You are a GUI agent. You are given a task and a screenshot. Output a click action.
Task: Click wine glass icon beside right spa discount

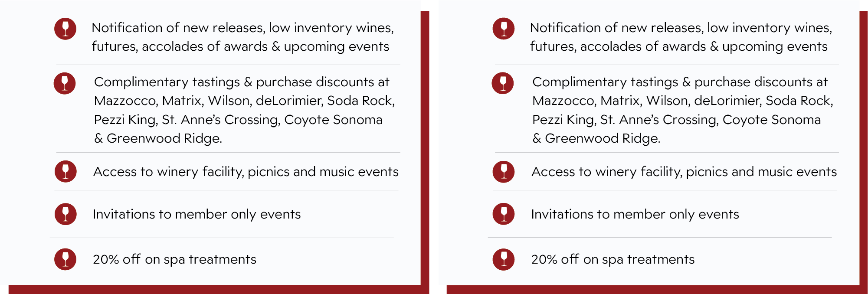(504, 259)
